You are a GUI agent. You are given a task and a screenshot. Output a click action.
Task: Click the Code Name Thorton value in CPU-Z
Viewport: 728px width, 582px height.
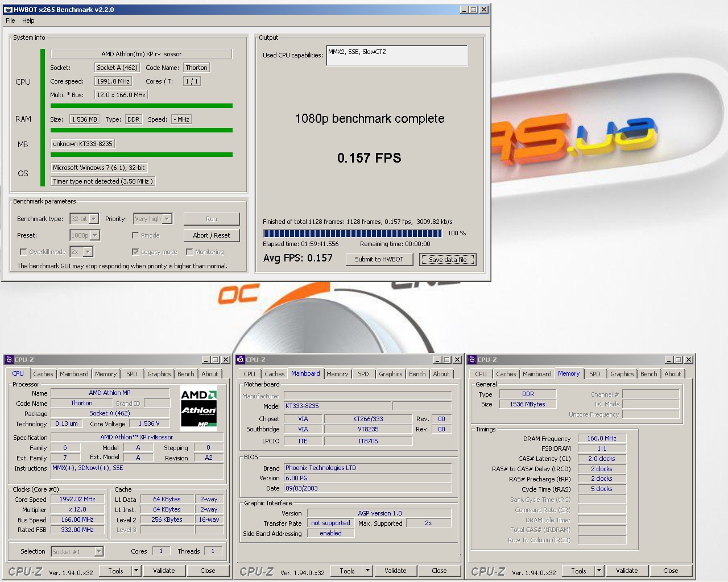(x=81, y=403)
